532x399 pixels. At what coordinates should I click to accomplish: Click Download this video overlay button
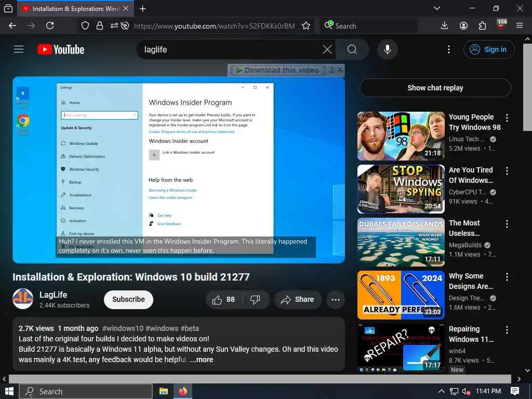[x=278, y=70]
